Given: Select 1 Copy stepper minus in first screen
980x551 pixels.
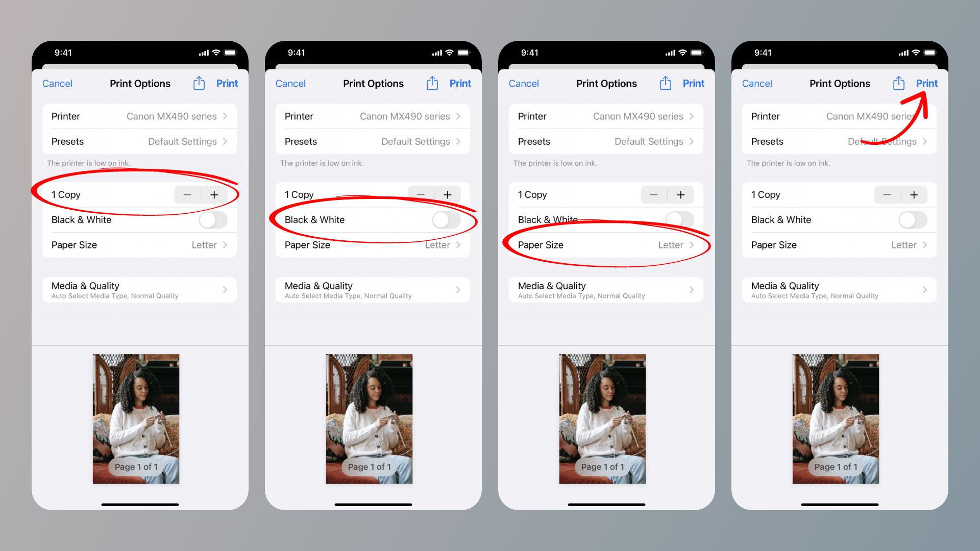Looking at the screenshot, I should tap(187, 194).
